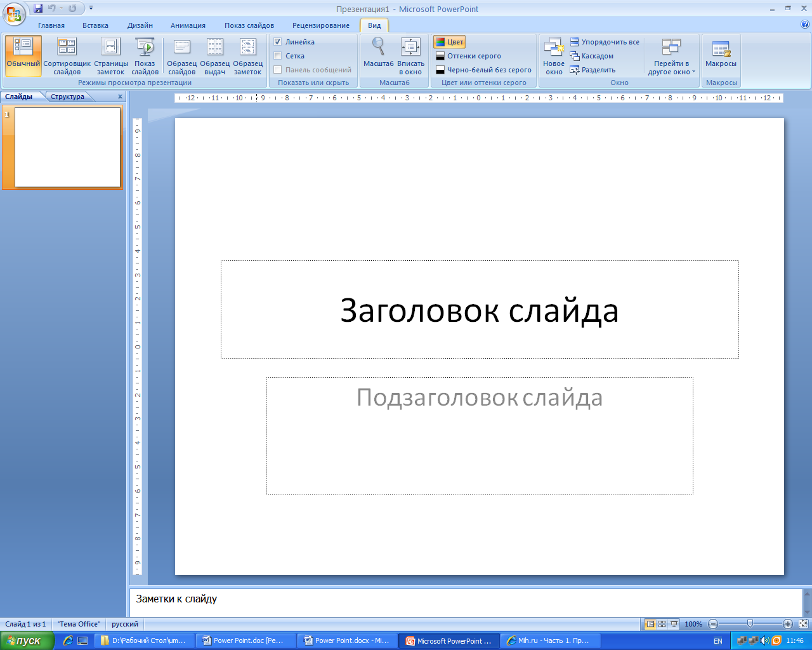This screenshot has width=812, height=650.
Task: Open the Quick Access Toolbar customize arrow
Action: pos(91,8)
